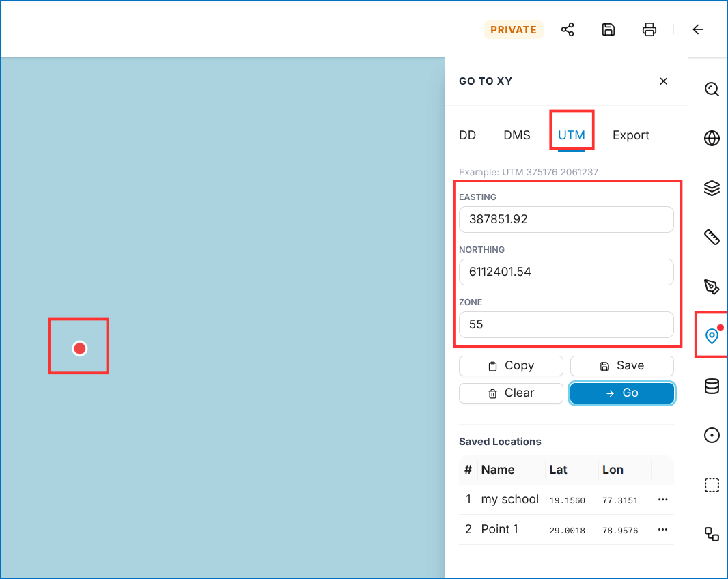
Task: Toggle the Go To XY location pin tool
Action: [x=712, y=335]
